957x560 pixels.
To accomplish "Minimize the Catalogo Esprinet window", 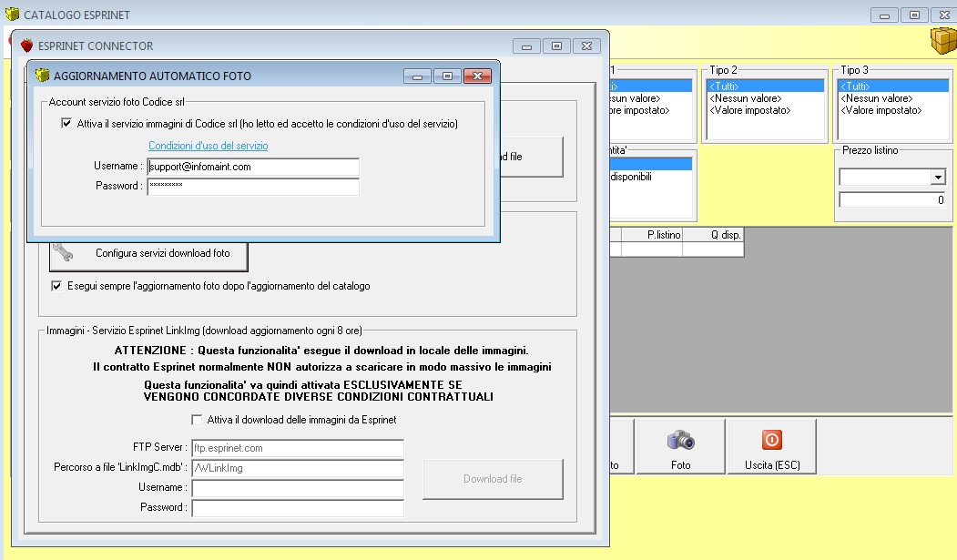I will 884,15.
